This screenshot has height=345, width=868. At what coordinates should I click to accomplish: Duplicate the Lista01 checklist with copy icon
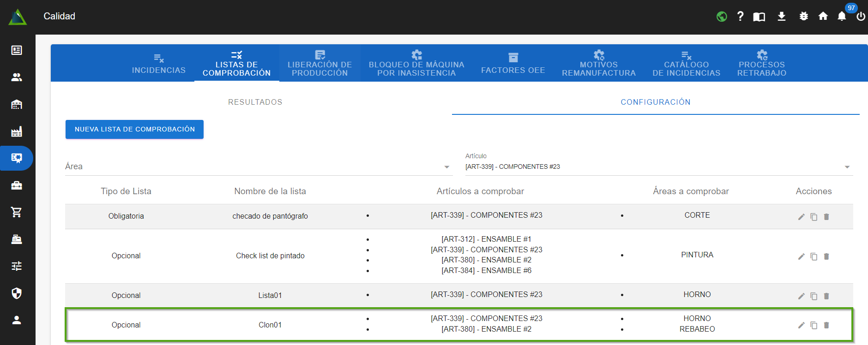click(814, 296)
